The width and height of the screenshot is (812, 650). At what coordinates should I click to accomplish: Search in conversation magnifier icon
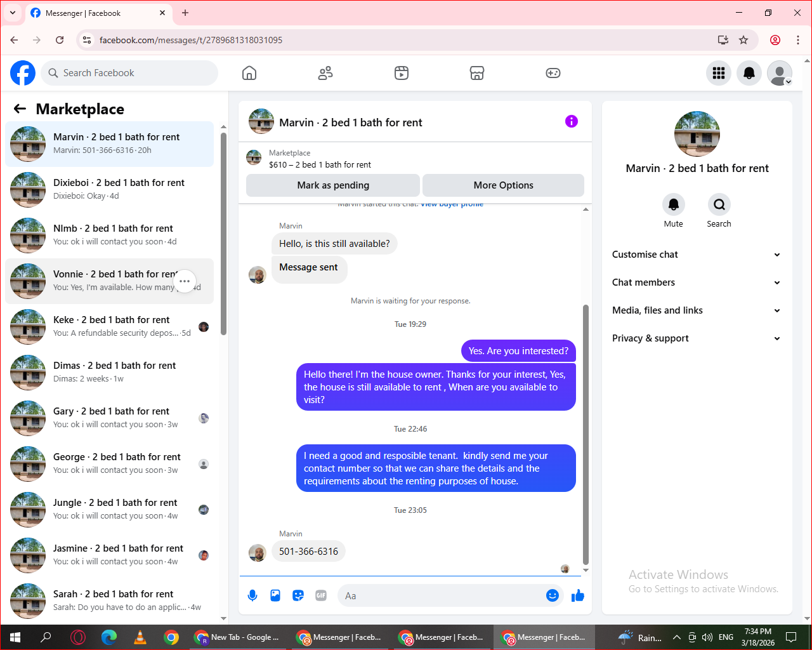pos(719,204)
